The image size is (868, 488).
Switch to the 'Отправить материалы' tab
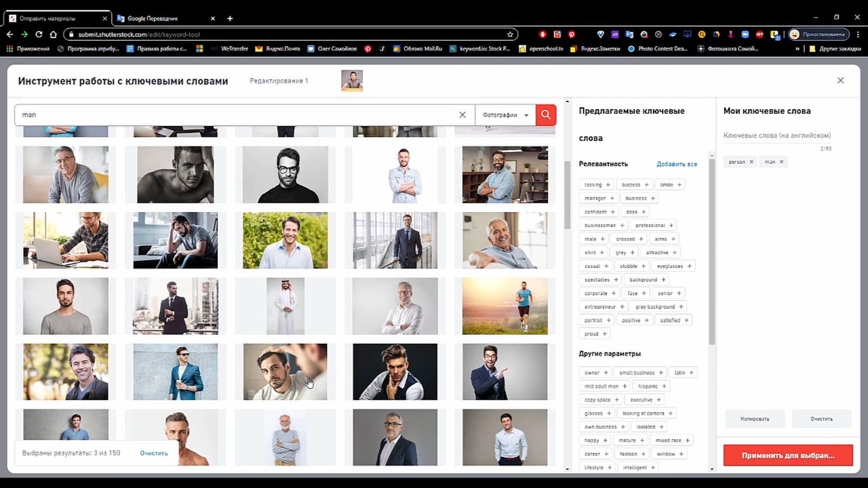tap(57, 18)
